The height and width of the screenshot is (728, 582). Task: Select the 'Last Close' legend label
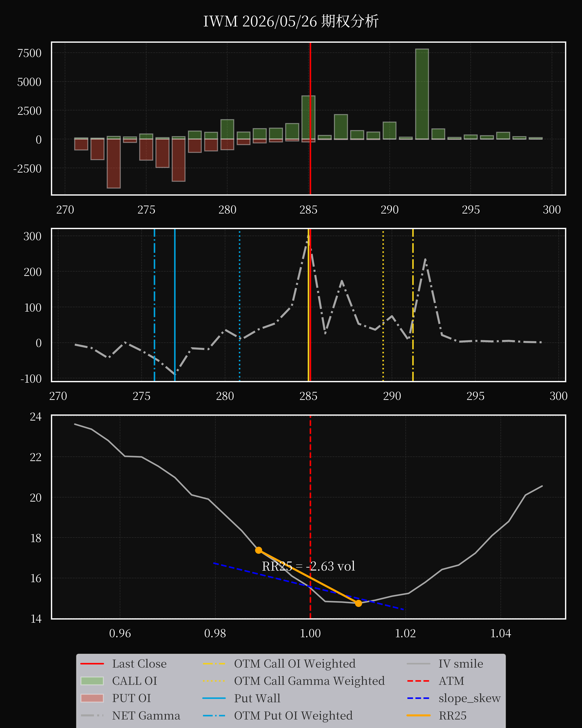[139, 664]
